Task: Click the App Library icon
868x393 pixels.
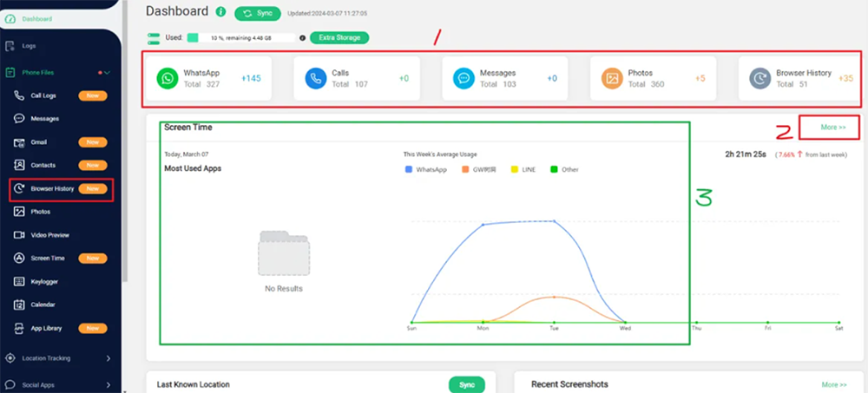Action: [19, 328]
